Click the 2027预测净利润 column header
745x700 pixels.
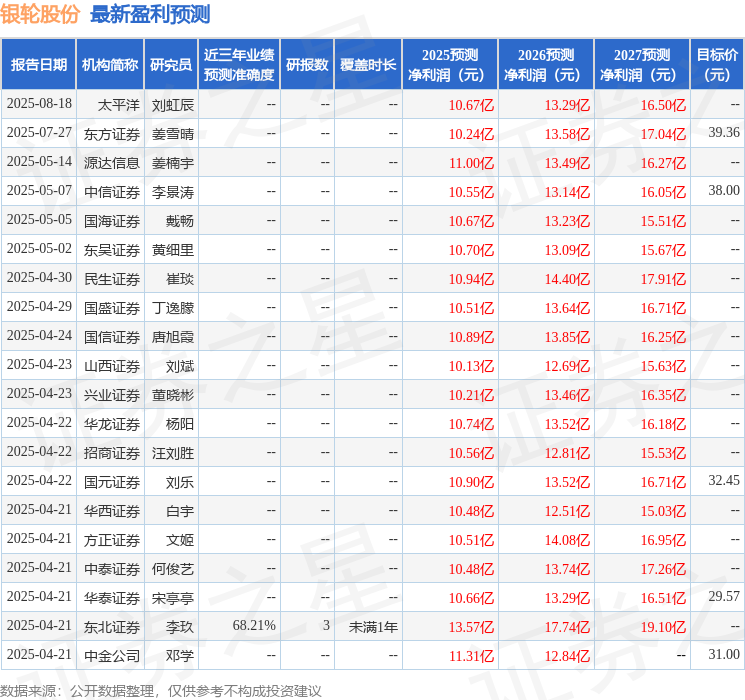(642, 64)
